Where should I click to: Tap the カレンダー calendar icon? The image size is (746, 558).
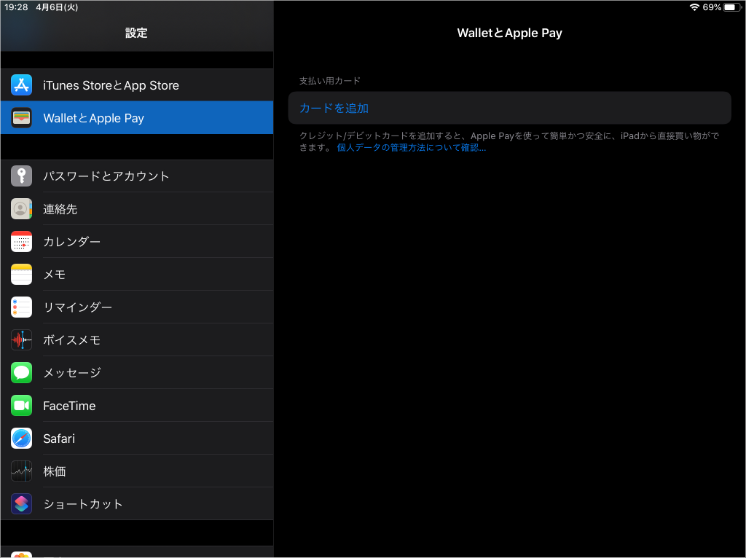(x=22, y=242)
